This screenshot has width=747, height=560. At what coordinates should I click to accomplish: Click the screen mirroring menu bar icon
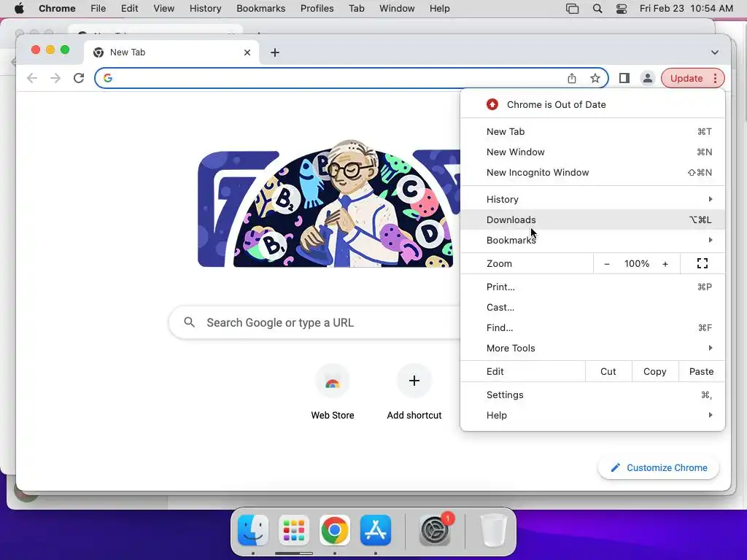coord(572,9)
